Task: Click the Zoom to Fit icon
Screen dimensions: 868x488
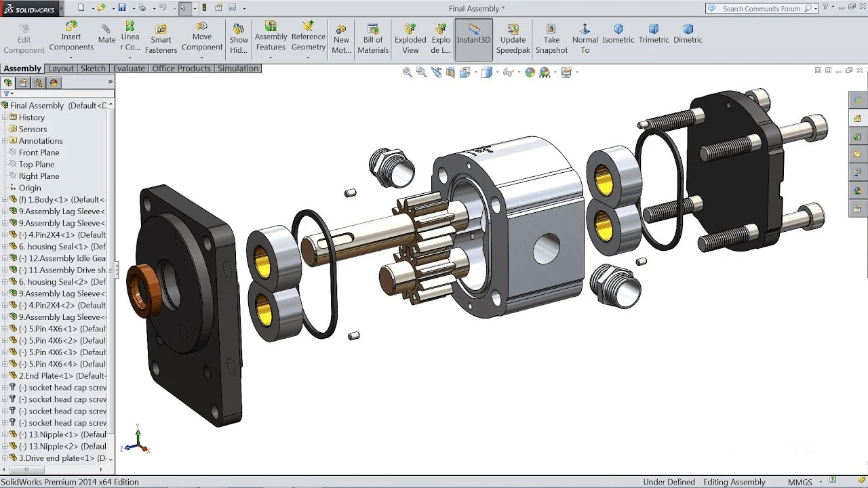Action: tap(406, 72)
